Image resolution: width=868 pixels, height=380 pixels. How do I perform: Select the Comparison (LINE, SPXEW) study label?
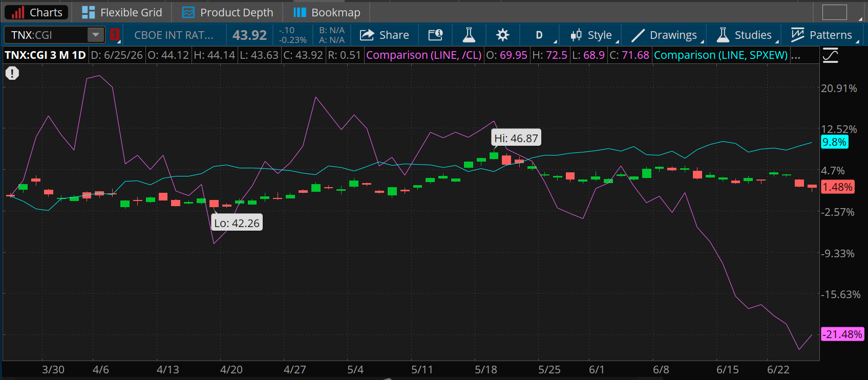click(721, 55)
